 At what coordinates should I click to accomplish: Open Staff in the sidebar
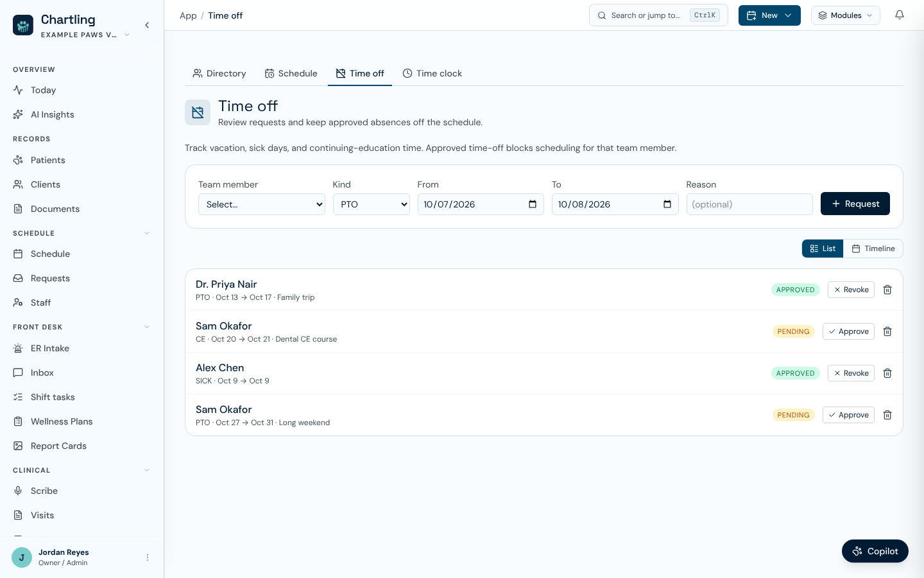(x=81, y=302)
